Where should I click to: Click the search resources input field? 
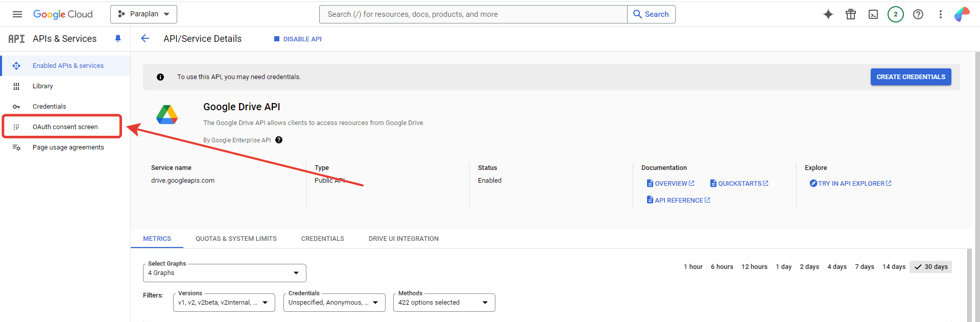coord(473,14)
